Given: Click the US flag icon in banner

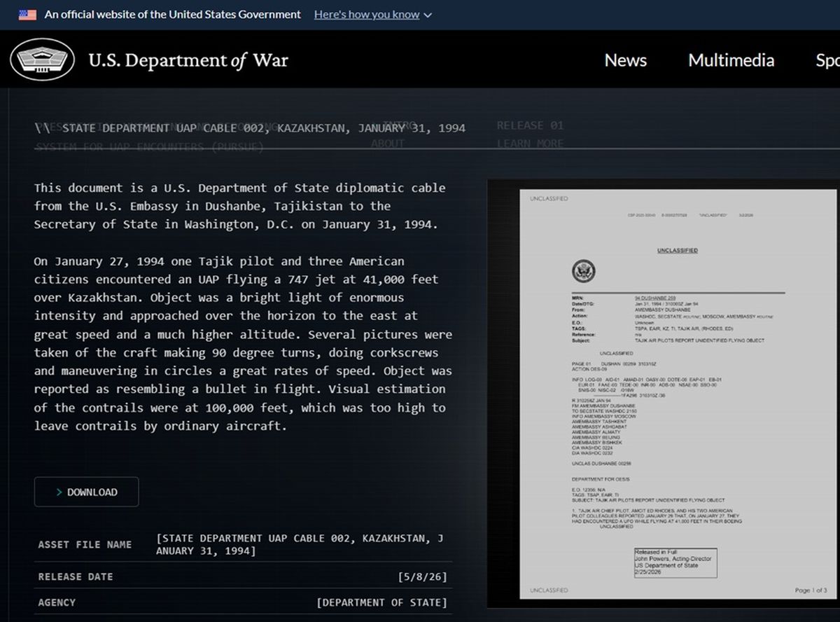Looking at the screenshot, I should pos(27,15).
